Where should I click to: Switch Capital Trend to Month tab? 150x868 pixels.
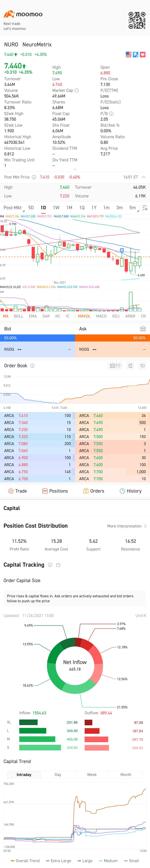[126, 775]
